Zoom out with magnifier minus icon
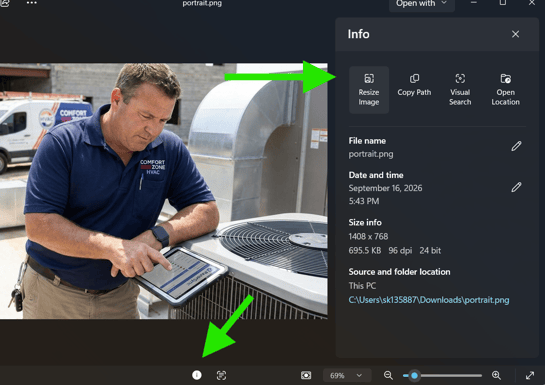Image resolution: width=545 pixels, height=385 pixels. pyautogui.click(x=388, y=375)
